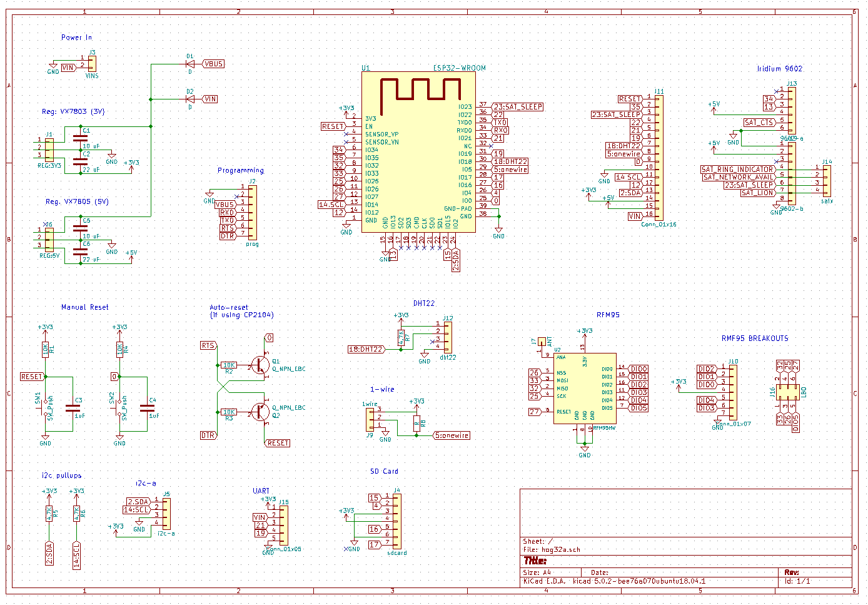
Task: Select "Auto-reset (if using CP2104)" heading
Action: (x=241, y=311)
